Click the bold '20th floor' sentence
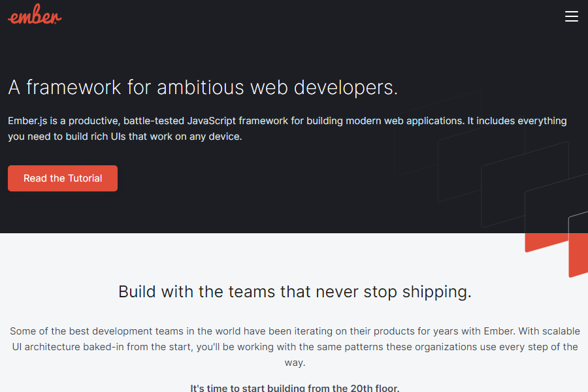 click(x=295, y=388)
